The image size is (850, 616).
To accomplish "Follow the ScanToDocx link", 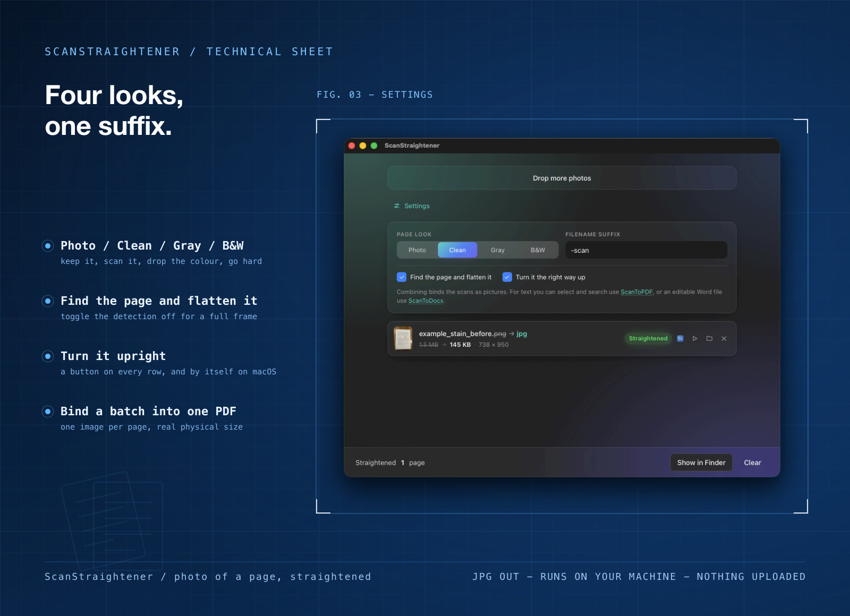I will (426, 301).
